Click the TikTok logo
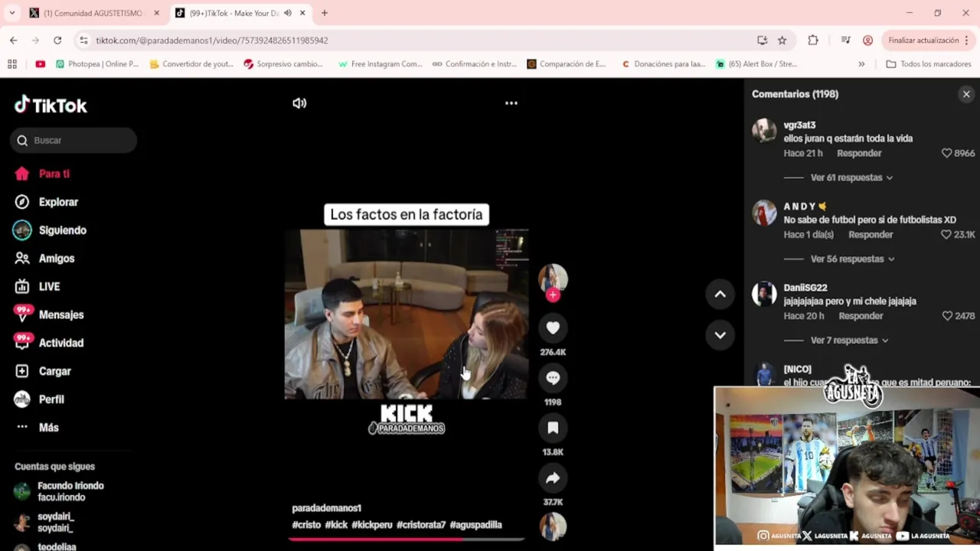The width and height of the screenshot is (980, 551). coord(51,105)
